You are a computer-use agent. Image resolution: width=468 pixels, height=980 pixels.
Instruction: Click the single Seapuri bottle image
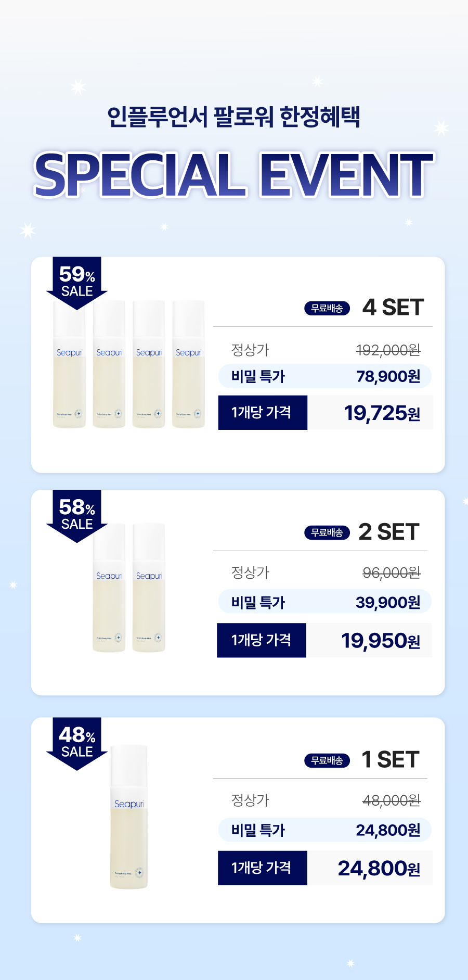129,817
